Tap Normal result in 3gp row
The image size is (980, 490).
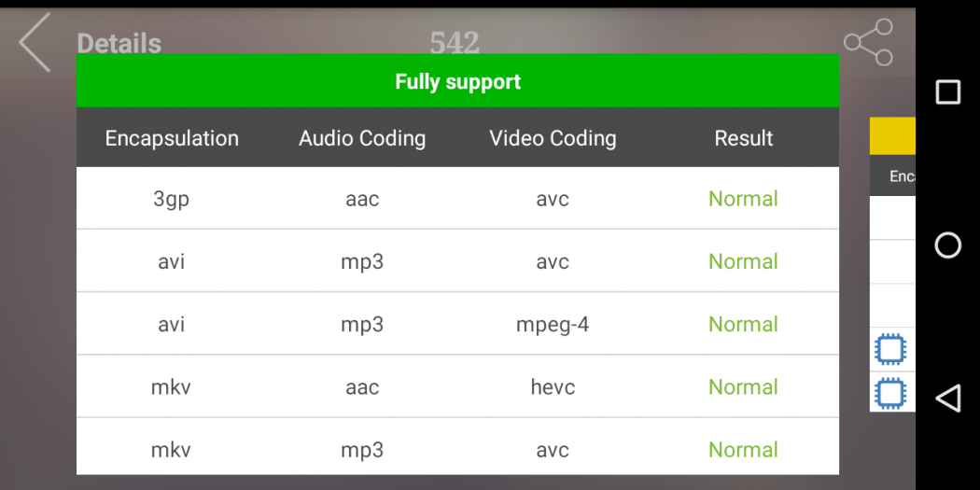pyautogui.click(x=743, y=199)
